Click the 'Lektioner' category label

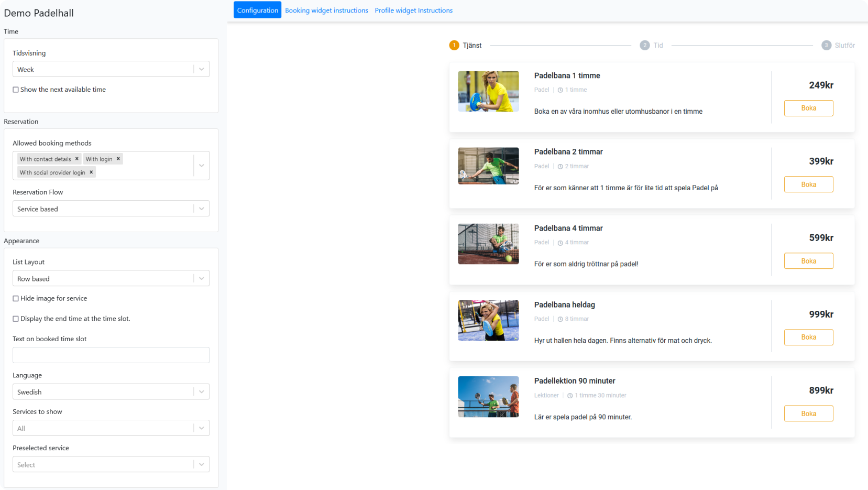546,396
